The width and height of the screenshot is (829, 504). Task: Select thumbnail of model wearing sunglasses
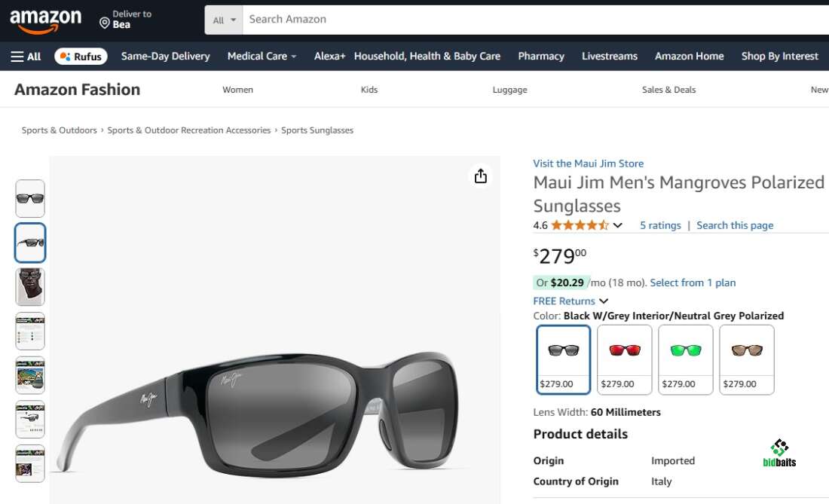(x=30, y=287)
